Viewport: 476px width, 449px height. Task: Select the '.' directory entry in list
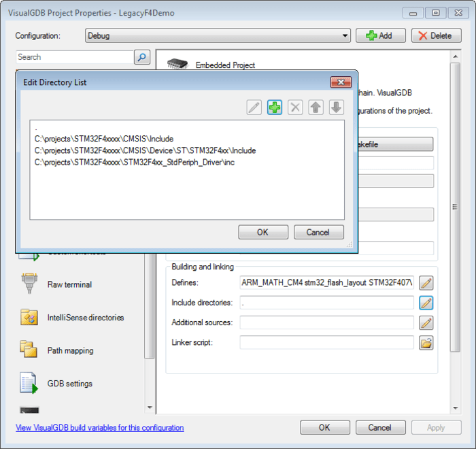tap(36, 129)
